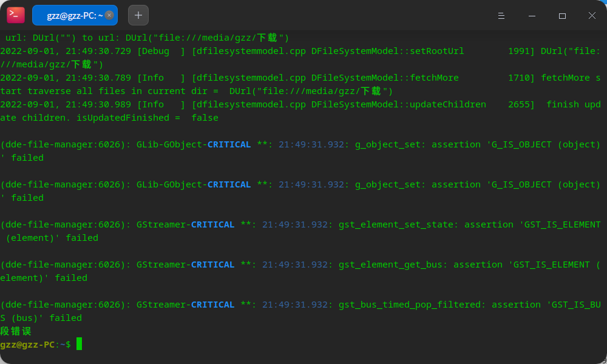The width and height of the screenshot is (607, 364).
Task: Click the green terminal cursor block
Action: (x=79, y=343)
